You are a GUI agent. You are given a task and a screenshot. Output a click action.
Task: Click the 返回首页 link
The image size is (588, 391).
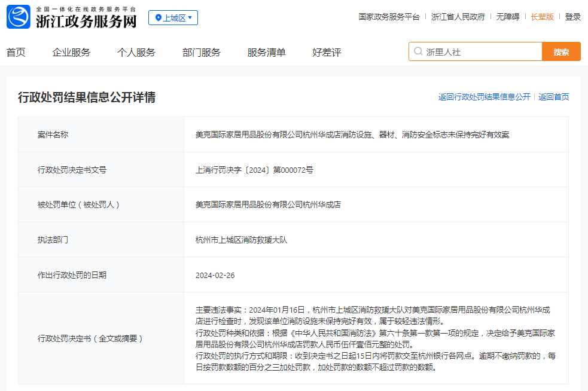point(554,97)
